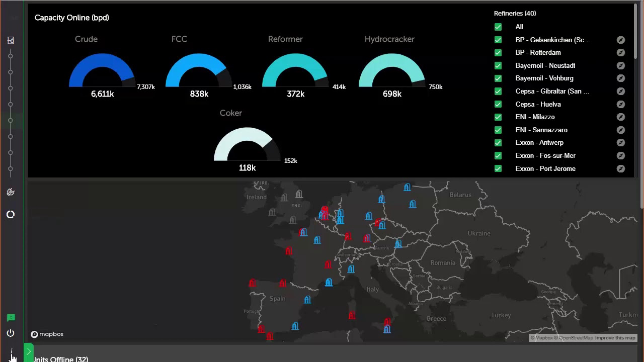The width and height of the screenshot is (644, 362).
Task: Uncheck the All refineries checkbox
Action: pyautogui.click(x=498, y=27)
